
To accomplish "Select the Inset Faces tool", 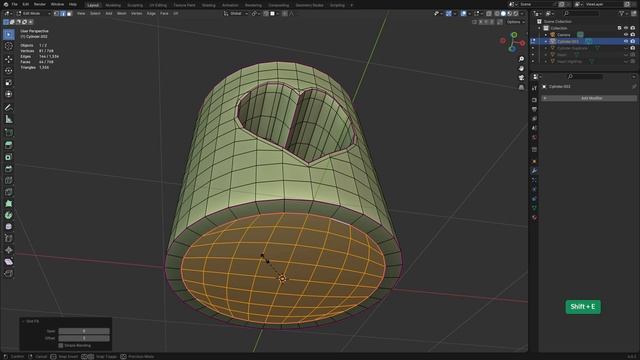I will [9, 157].
